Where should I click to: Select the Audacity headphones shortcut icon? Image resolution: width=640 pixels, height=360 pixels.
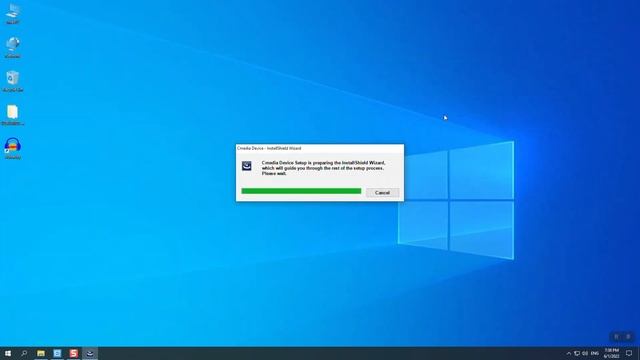(13, 148)
